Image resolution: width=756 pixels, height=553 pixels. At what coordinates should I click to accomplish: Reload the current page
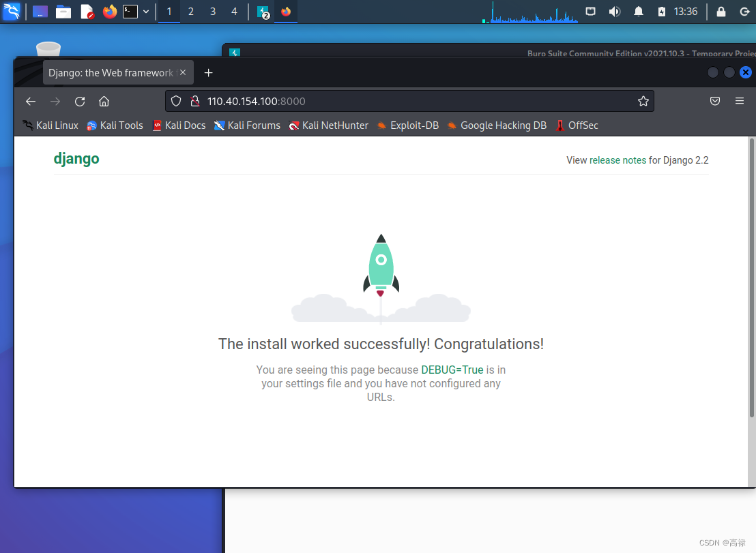[80, 101]
